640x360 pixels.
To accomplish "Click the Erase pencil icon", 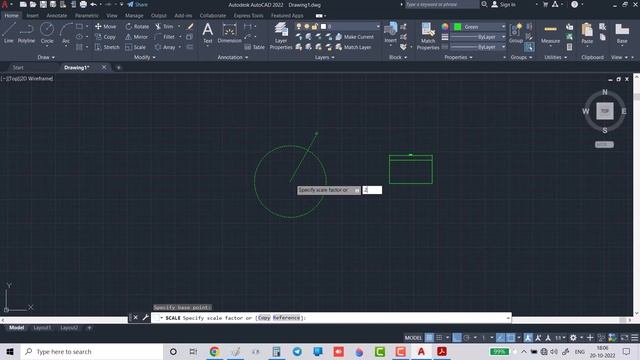I will [x=190, y=27].
